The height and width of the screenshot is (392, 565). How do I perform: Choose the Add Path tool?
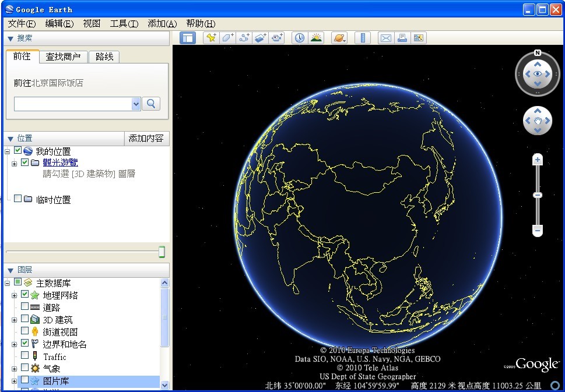(x=244, y=38)
